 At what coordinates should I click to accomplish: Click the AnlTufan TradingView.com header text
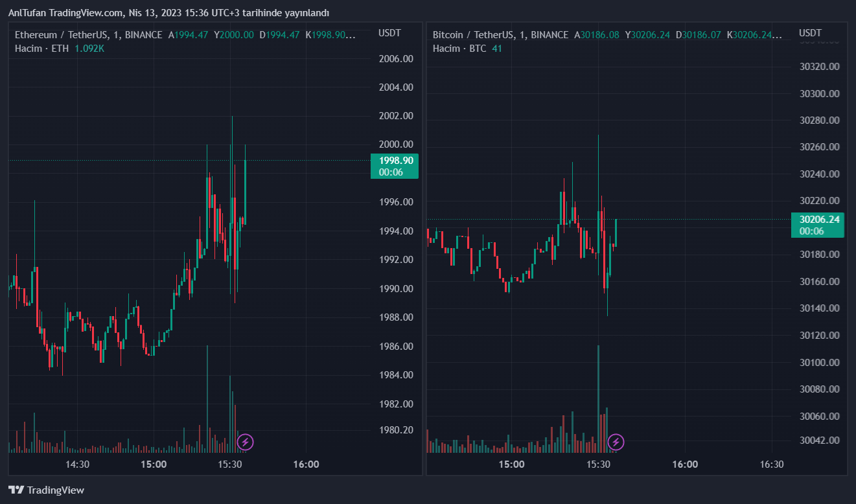(168, 13)
